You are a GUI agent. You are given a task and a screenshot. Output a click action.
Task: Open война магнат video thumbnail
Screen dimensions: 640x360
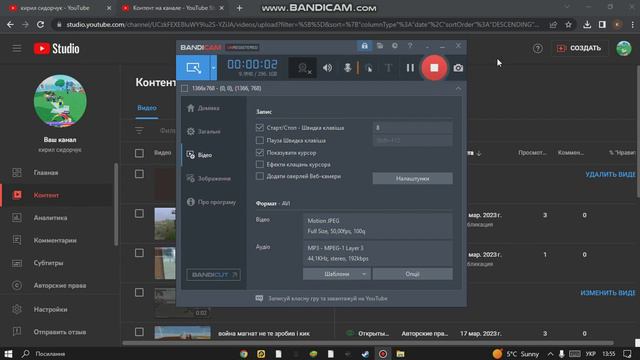[182, 333]
